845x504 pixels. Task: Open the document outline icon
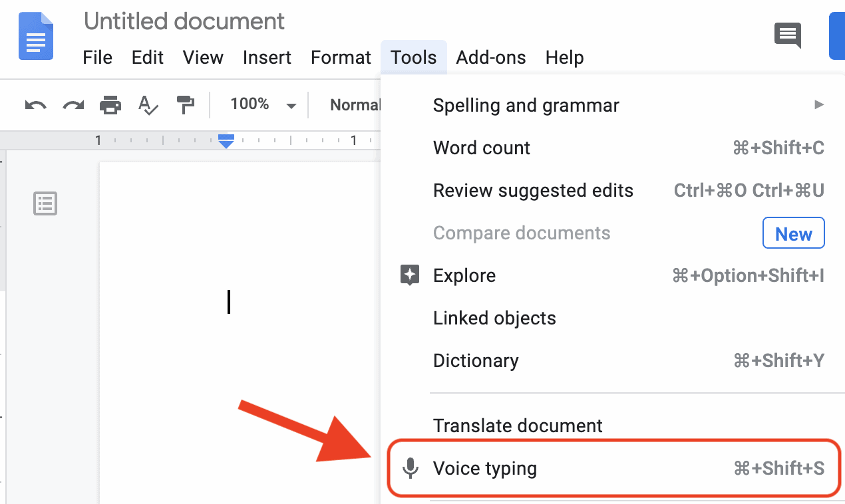click(45, 203)
